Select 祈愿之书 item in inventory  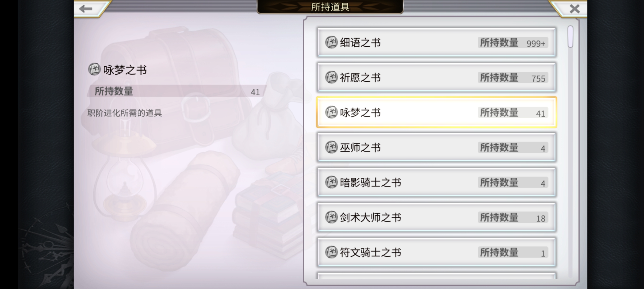436,78
